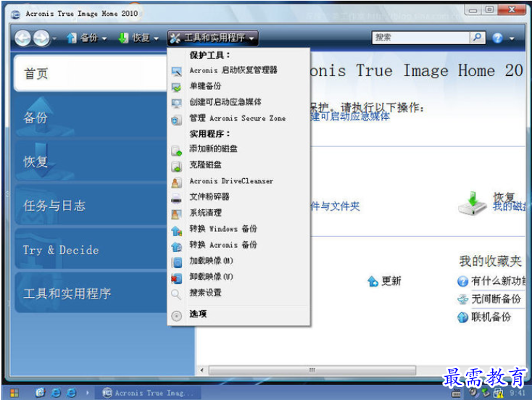
Task: Click the 卸载映像 icon with red X
Action: [x=176, y=278]
